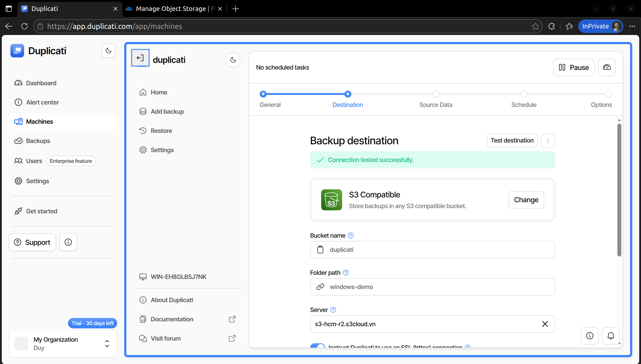
Task: Click Folder path help question icon
Action: [x=346, y=273]
